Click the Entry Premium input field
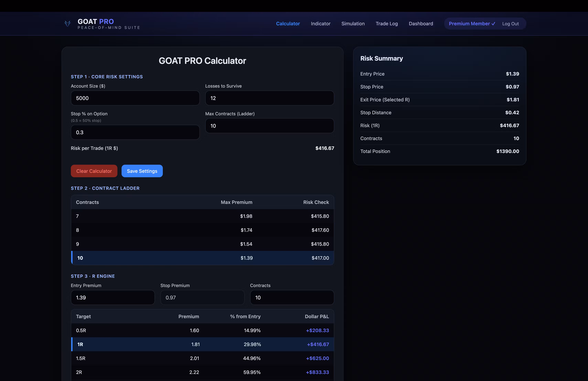Image resolution: width=588 pixels, height=381 pixels. [x=113, y=298]
